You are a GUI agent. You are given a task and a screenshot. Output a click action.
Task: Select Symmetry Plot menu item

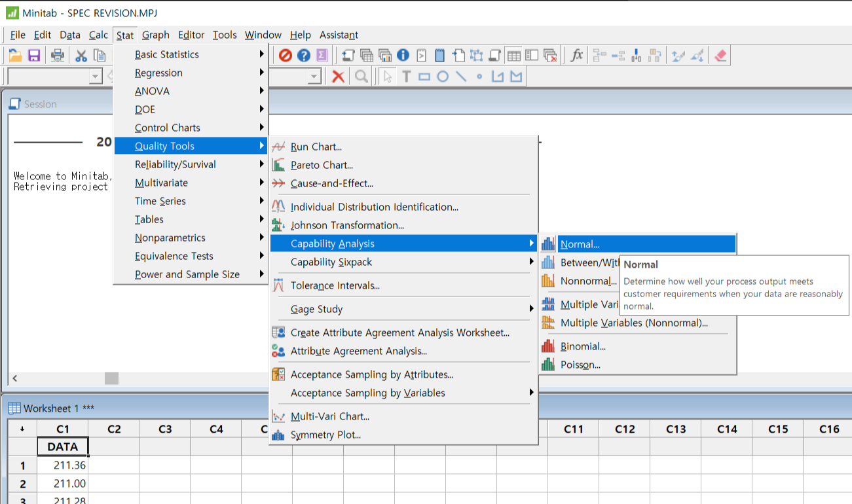[403, 435]
